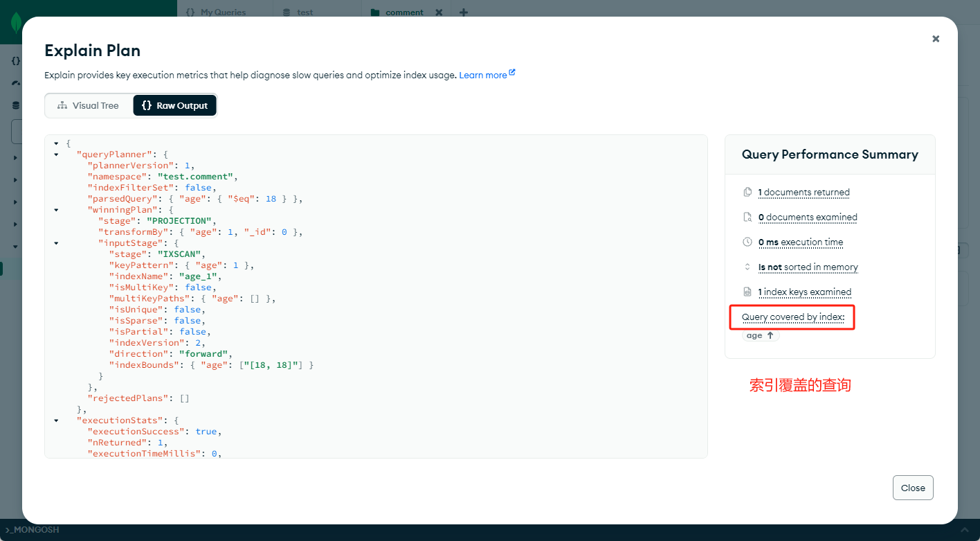Click the "parsedQuery" line

pos(195,199)
